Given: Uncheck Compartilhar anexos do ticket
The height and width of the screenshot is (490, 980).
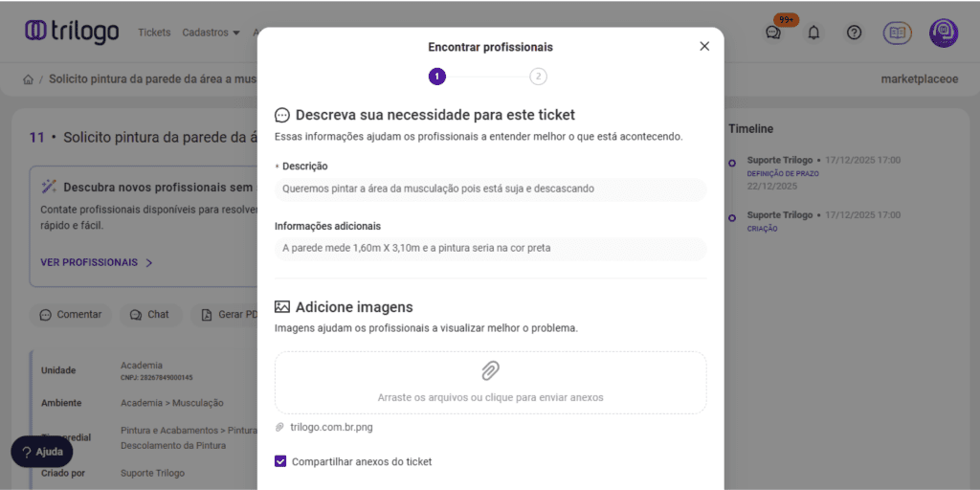Looking at the screenshot, I should tap(280, 461).
